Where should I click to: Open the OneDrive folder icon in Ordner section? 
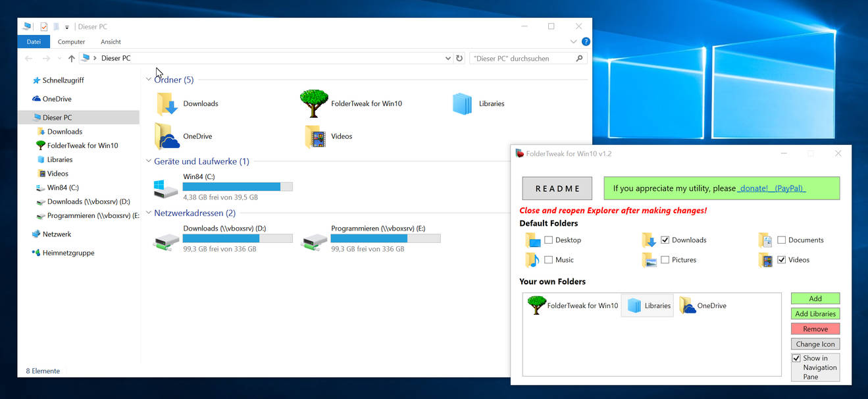167,136
